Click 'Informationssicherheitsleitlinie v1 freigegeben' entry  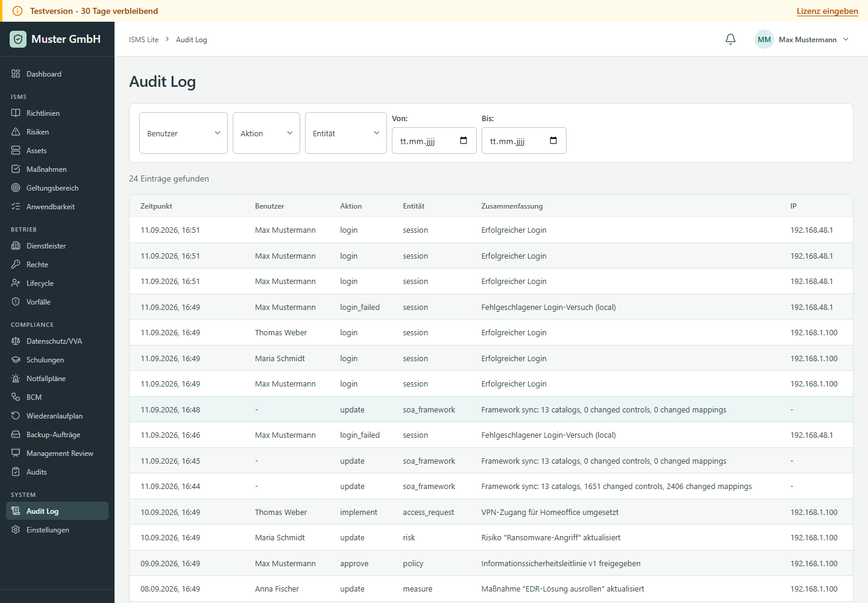(561, 563)
